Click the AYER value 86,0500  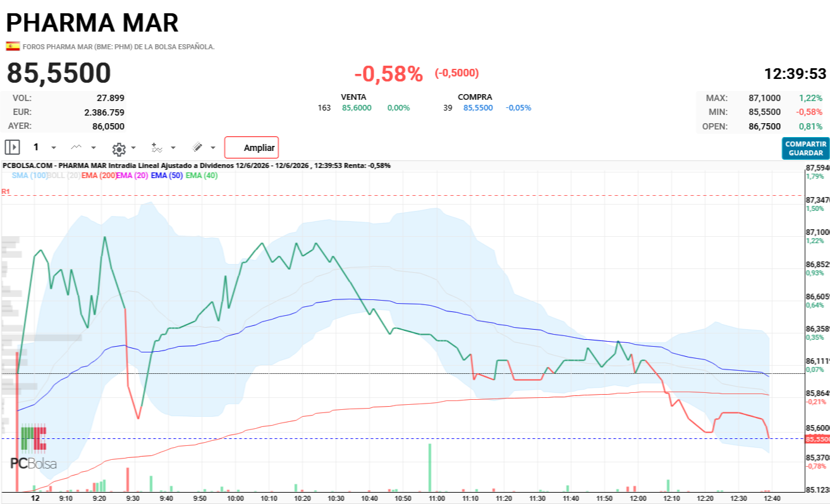click(109, 126)
